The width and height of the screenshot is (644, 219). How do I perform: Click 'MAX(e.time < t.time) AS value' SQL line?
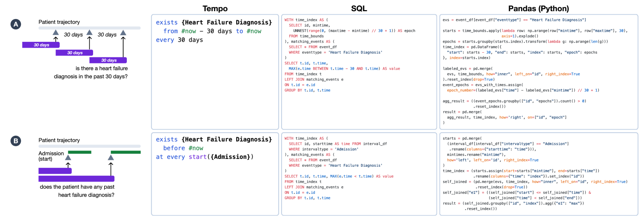click(x=362, y=176)
